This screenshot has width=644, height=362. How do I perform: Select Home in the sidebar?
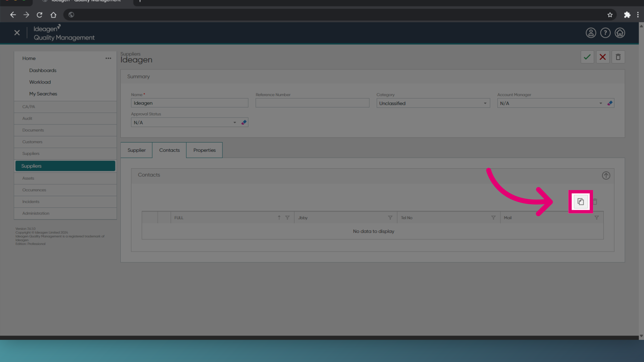click(x=29, y=58)
